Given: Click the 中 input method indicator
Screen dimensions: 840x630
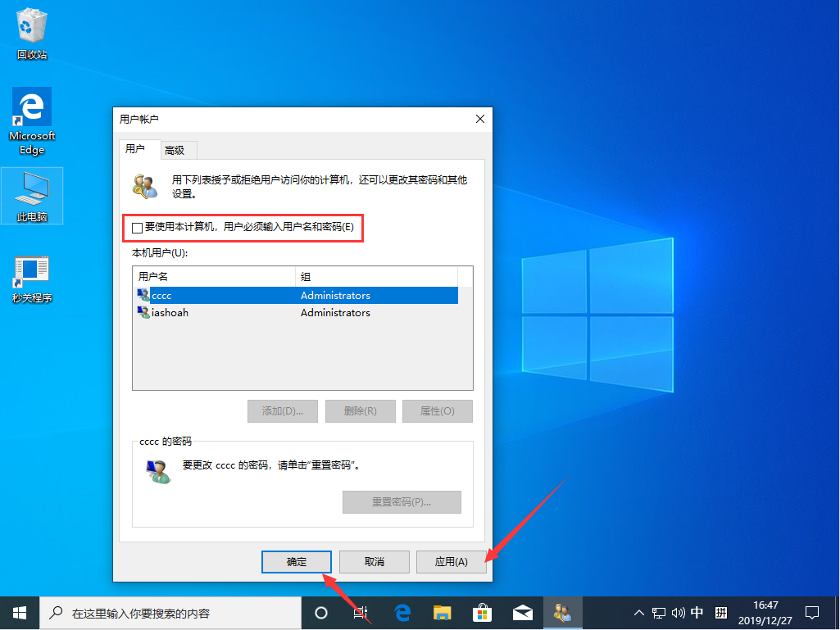Looking at the screenshot, I should tap(697, 612).
